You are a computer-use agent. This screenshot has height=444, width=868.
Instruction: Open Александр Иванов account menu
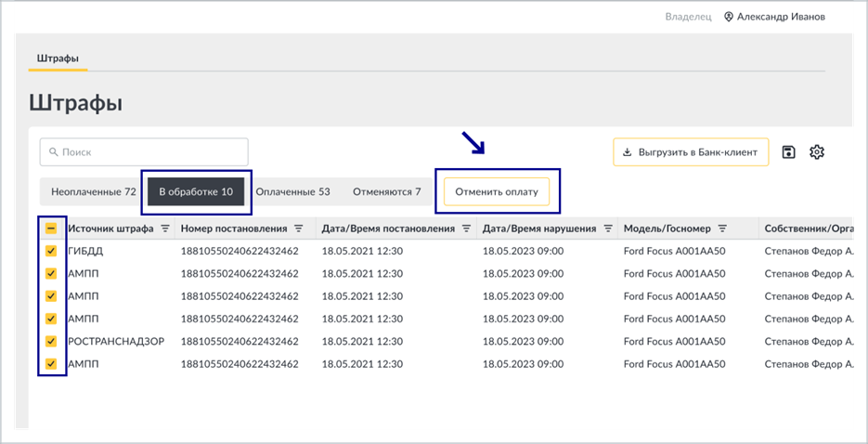774,17
